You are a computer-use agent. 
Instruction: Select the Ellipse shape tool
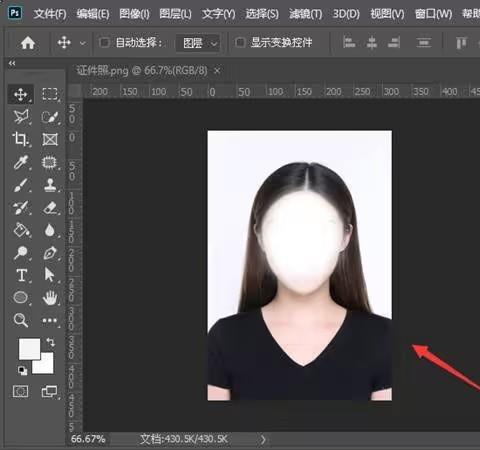click(21, 297)
